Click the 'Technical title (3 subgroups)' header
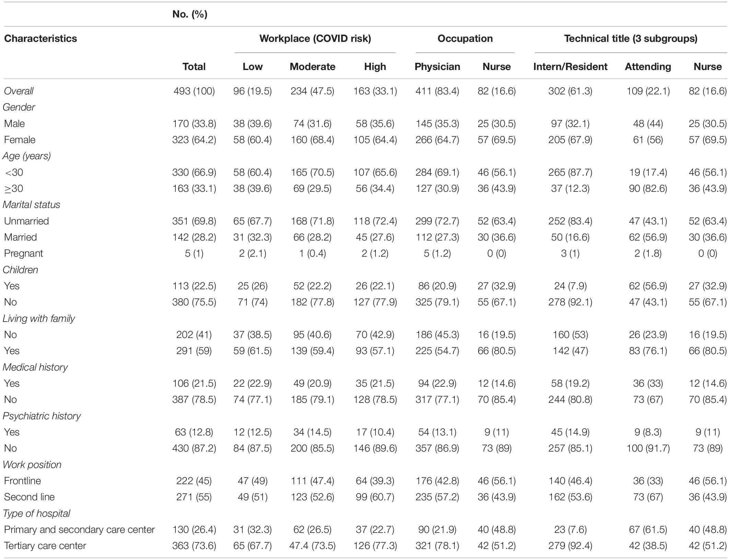This screenshot has height=560, width=729. click(631, 38)
